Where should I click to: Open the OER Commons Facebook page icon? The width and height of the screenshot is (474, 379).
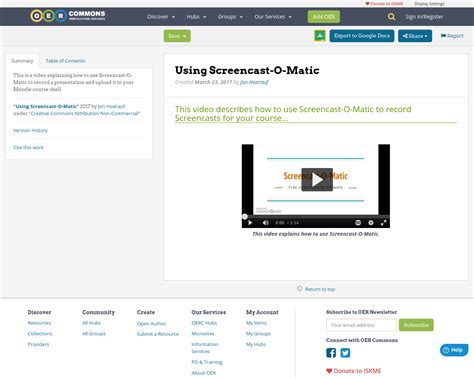[x=331, y=353]
